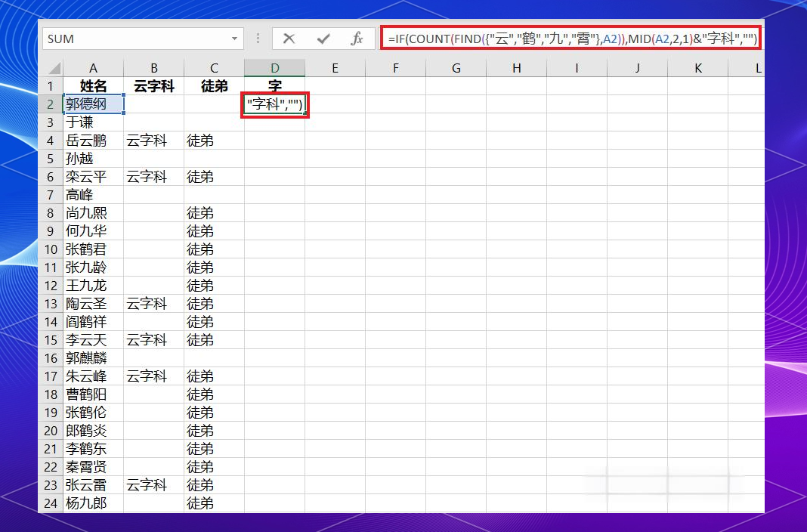Click inside the formula bar text
This screenshot has height=532, width=807.
570,39
